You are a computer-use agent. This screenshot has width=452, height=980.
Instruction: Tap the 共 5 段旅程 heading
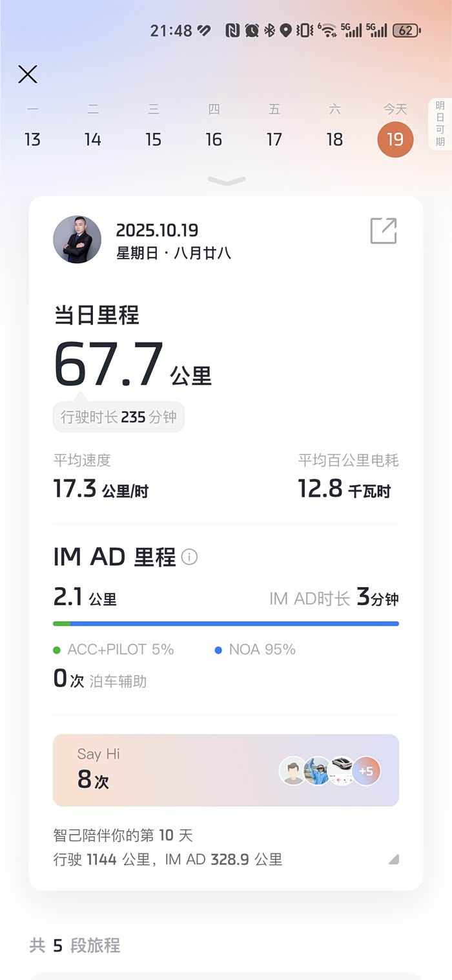(75, 946)
